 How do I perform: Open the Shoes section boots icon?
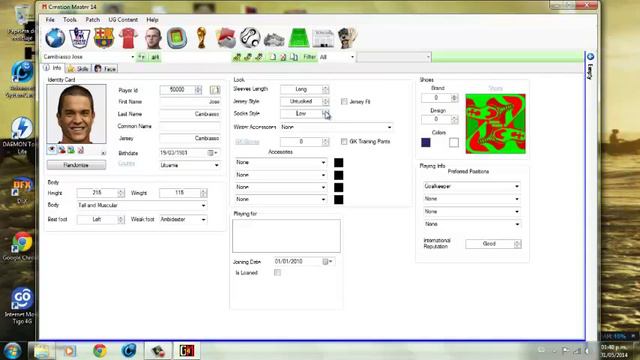(274, 39)
